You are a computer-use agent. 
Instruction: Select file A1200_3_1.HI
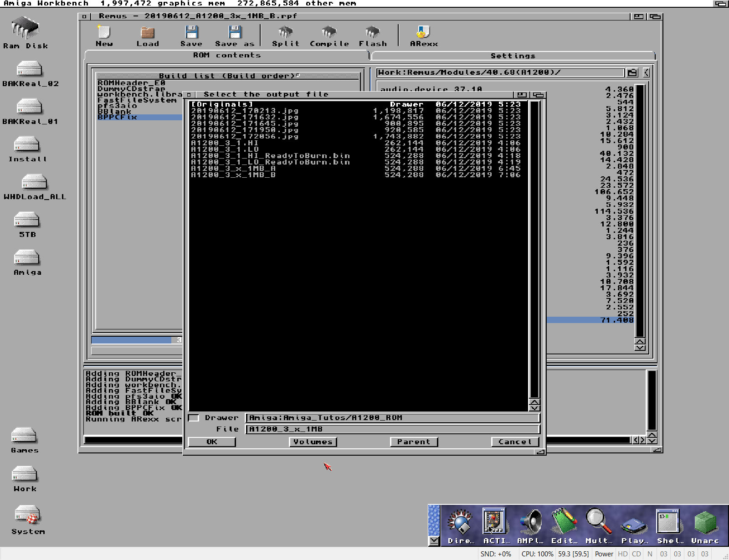point(358,143)
